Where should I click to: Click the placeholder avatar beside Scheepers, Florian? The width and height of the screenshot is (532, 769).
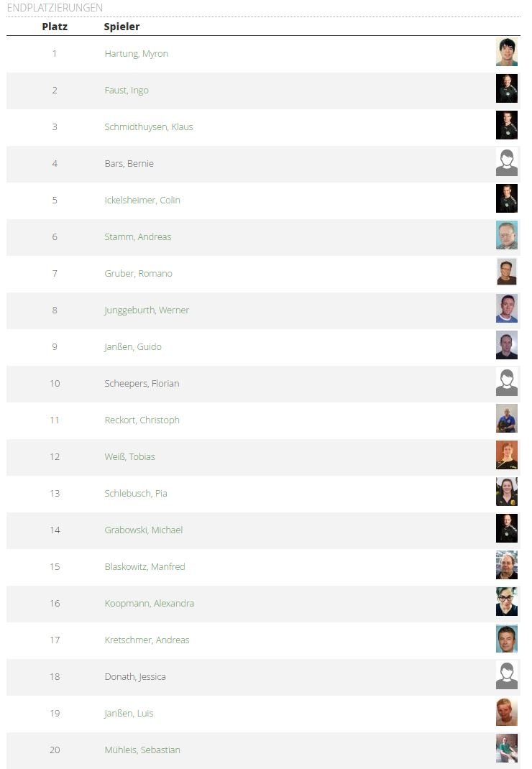[x=506, y=383]
